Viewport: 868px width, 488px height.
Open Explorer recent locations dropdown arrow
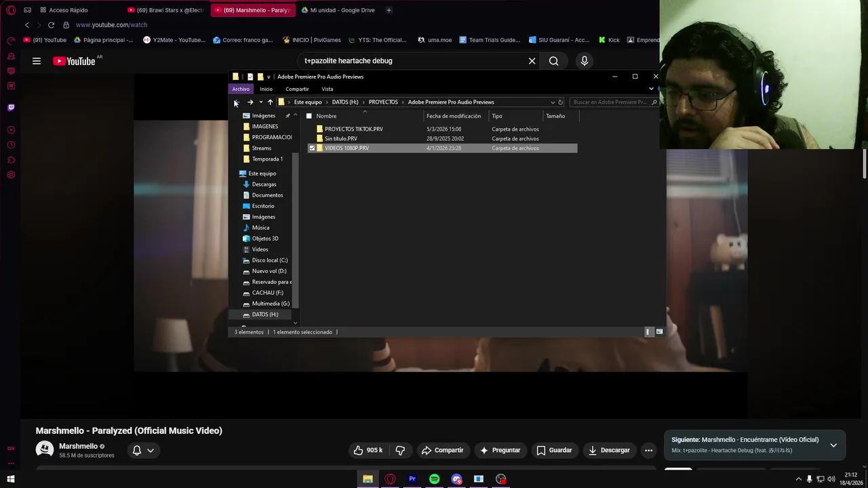tap(260, 102)
